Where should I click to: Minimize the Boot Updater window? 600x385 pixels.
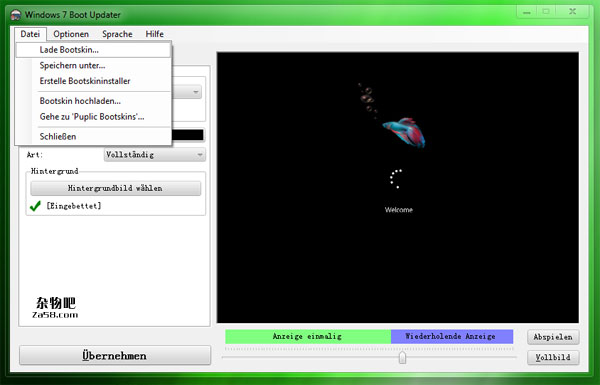click(527, 12)
